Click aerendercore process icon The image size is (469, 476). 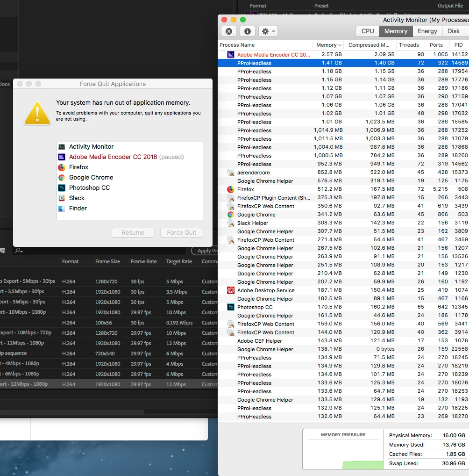[x=231, y=173]
